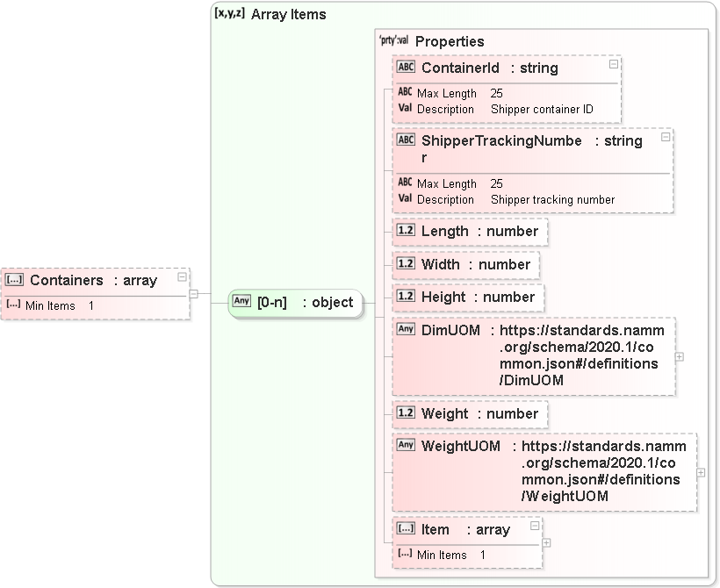Expand the DimUOM reference node
The width and height of the screenshot is (720, 588).
click(x=680, y=356)
